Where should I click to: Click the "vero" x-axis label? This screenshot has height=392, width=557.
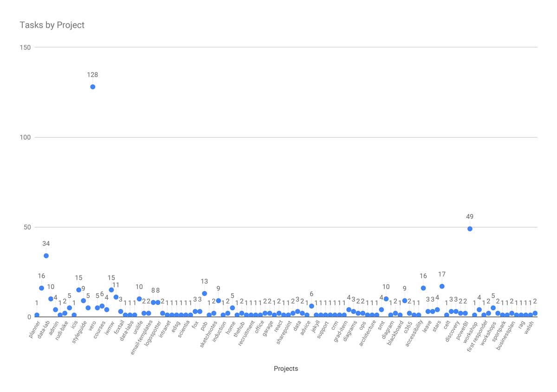[91, 327]
